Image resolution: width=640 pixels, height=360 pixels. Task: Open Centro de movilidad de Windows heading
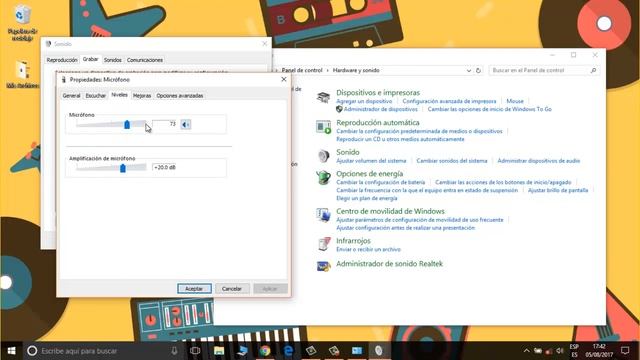pos(390,211)
